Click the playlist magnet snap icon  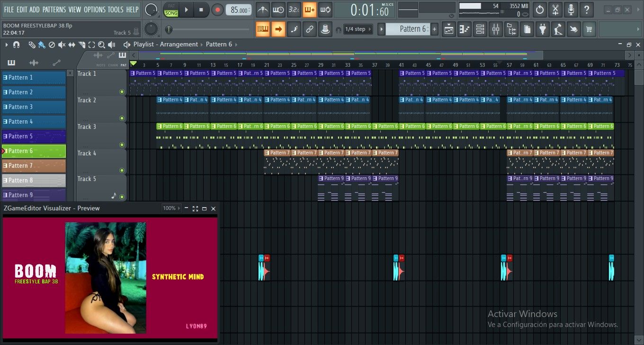tap(16, 45)
